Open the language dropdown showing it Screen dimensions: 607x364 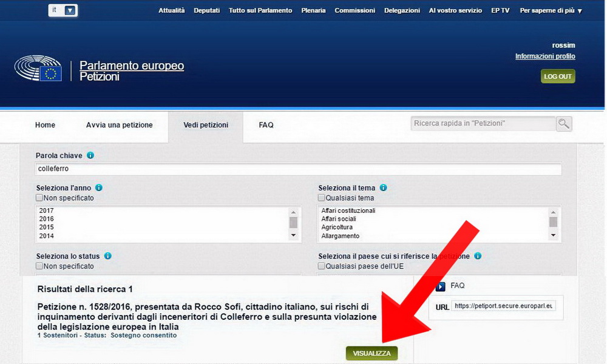pyautogui.click(x=63, y=10)
